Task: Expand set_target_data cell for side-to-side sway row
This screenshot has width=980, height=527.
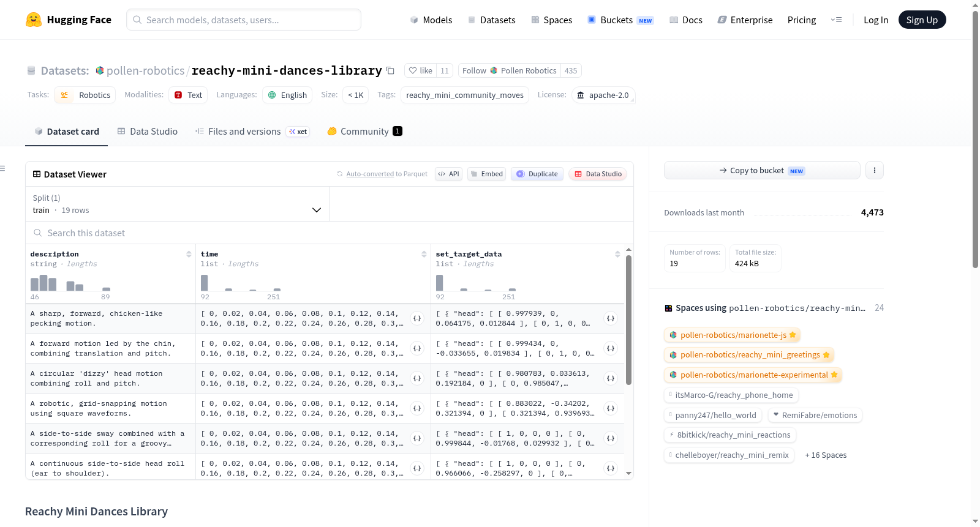Action: pos(611,438)
